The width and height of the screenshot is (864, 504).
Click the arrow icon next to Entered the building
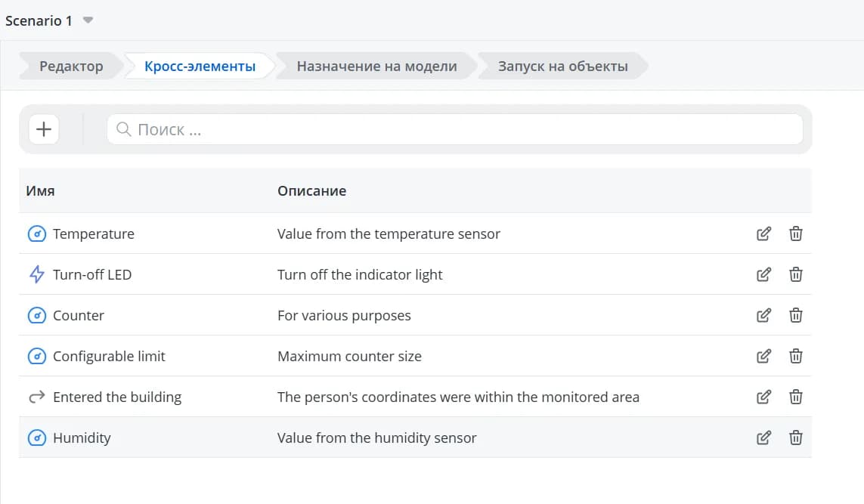tap(37, 397)
